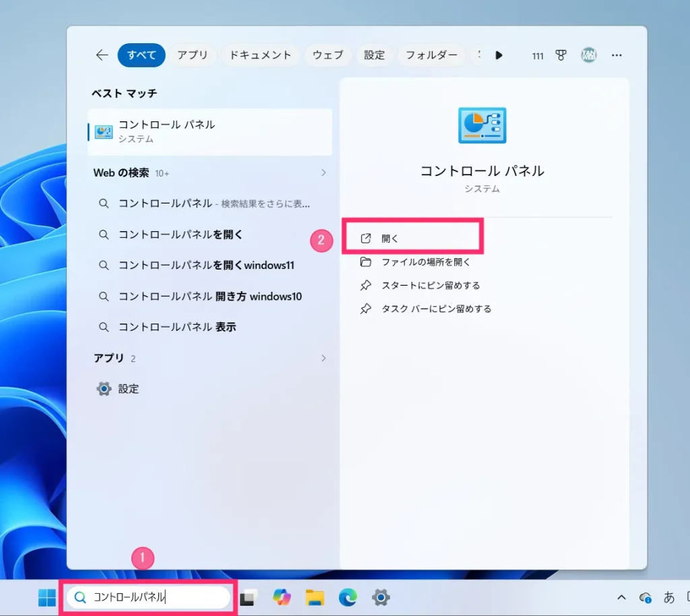Click the folder icon beside ファイルの場所を開く
This screenshot has width=690, height=616.
[366, 262]
